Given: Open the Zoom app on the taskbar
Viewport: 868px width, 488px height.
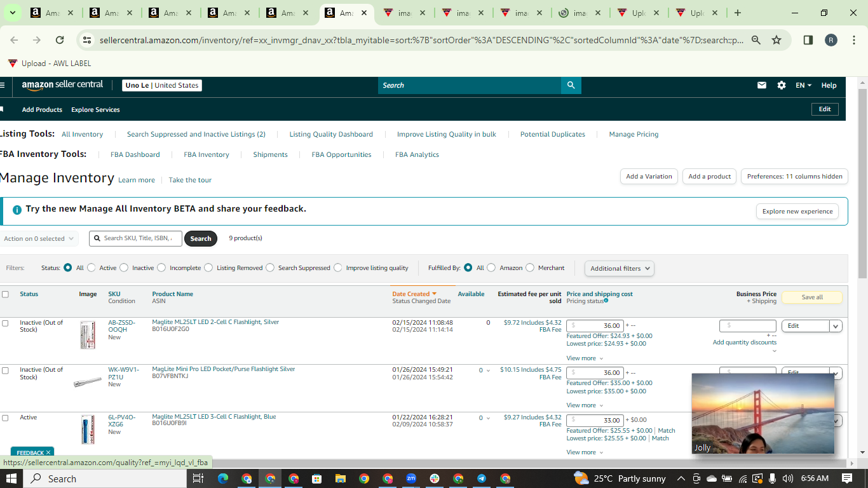Looking at the screenshot, I should (411, 478).
